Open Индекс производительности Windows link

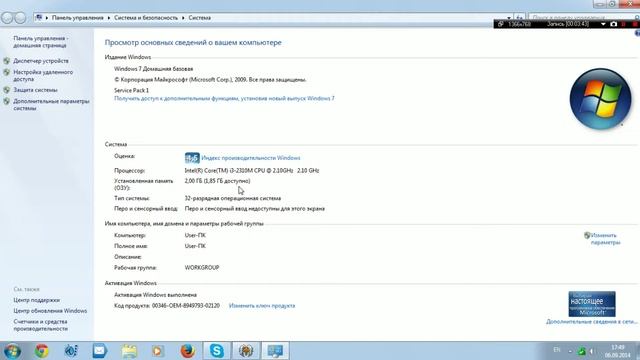251,158
